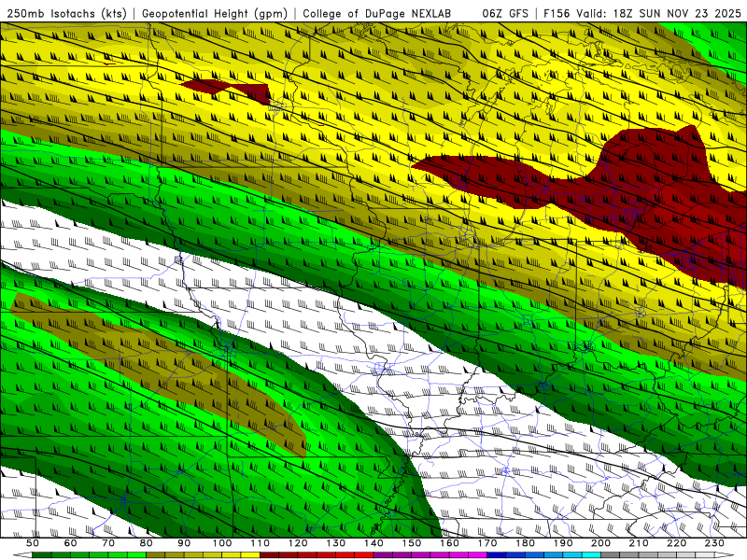The height and width of the screenshot is (560, 747).
Task: Click the 80 value on the legend scale
Action: 147,543
